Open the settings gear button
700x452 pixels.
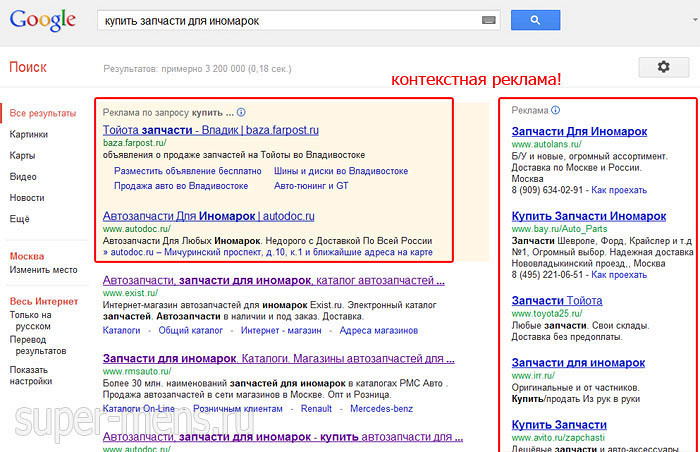663,67
